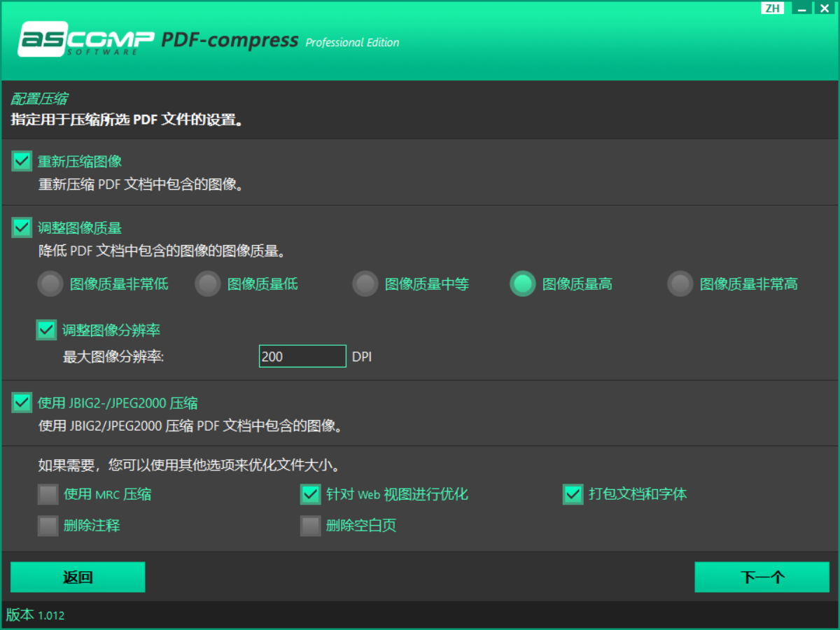
Task: Select the 图像质量非常低 radio button
Action: click(50, 284)
